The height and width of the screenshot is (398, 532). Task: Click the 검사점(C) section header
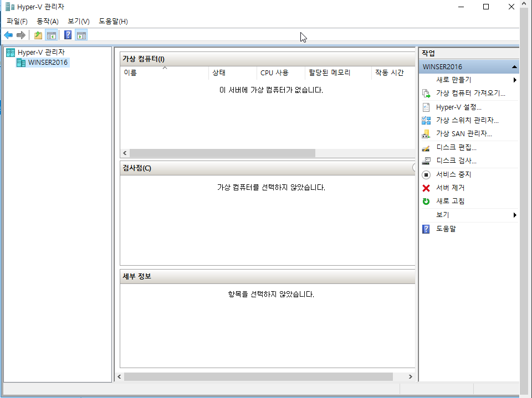point(267,168)
